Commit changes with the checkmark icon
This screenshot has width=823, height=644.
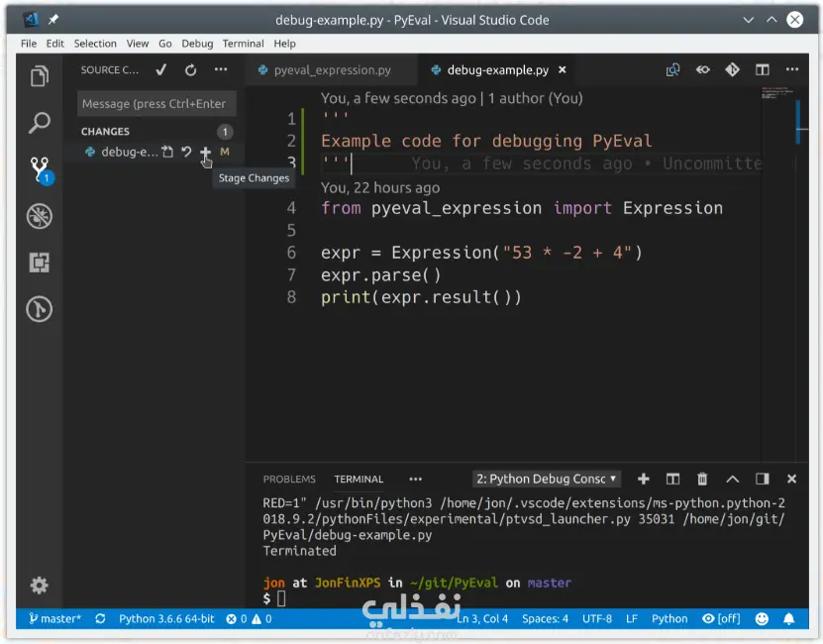(x=161, y=70)
